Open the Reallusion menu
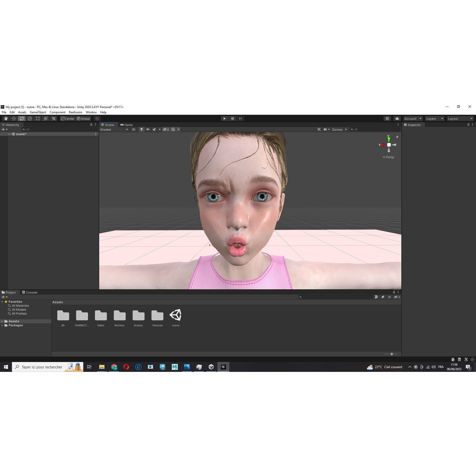 (76, 112)
